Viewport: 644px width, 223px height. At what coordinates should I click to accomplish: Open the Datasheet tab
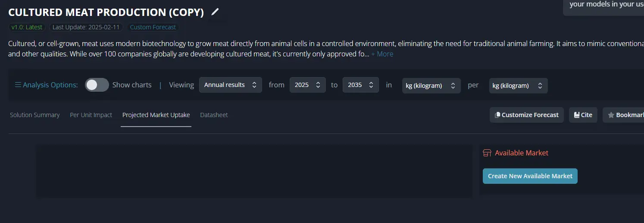[214, 115]
